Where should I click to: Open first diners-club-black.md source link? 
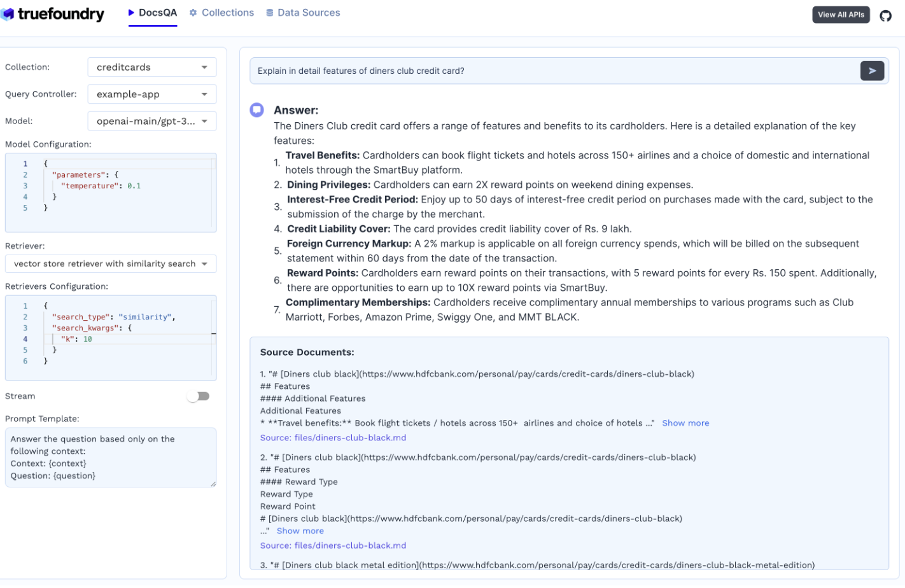(x=333, y=438)
